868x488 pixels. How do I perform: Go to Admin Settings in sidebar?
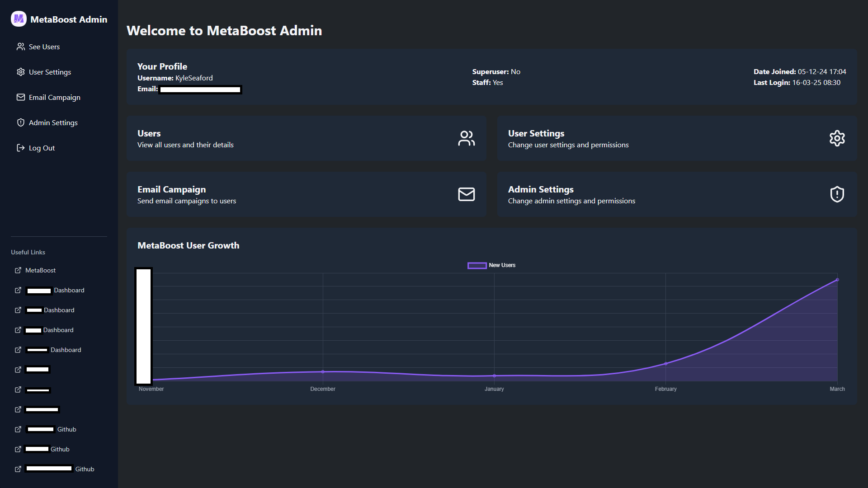pyautogui.click(x=53, y=122)
